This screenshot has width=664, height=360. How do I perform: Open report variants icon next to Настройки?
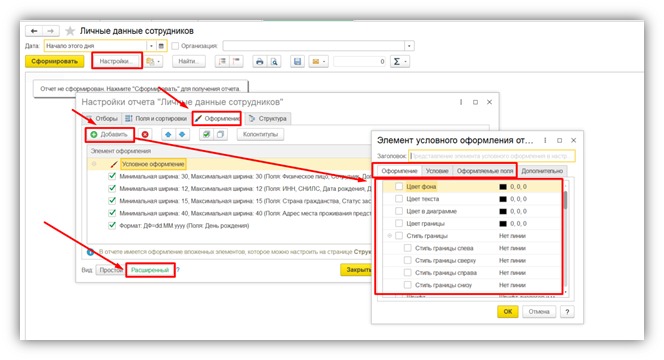(151, 61)
